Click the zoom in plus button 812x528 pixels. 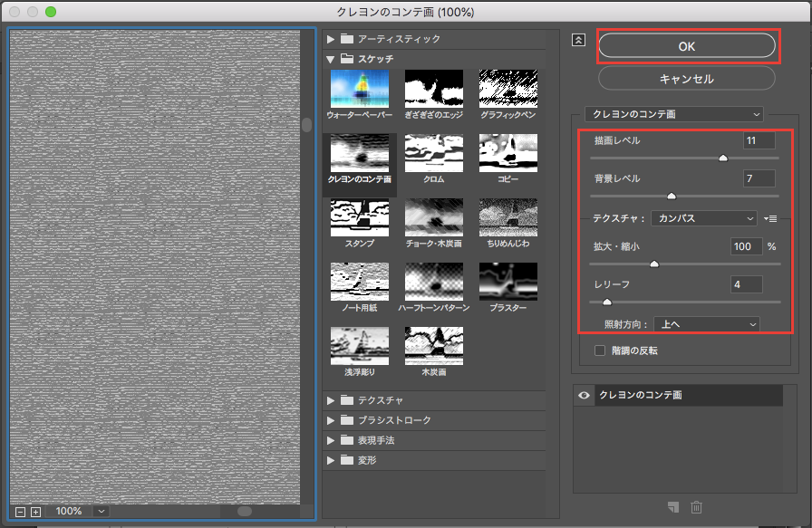tap(35, 512)
